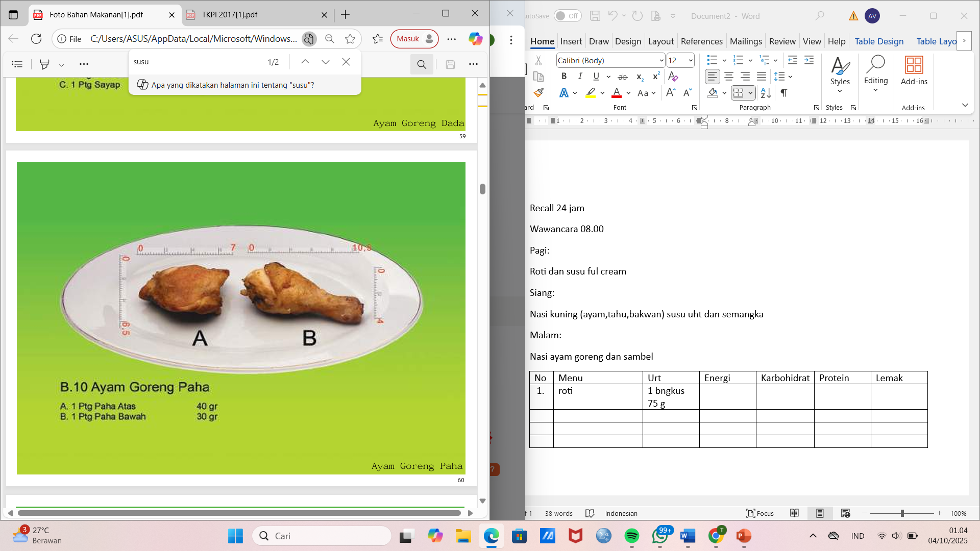Click the Format Painter brush
Viewport: 980px width, 551px height.
[x=538, y=92]
